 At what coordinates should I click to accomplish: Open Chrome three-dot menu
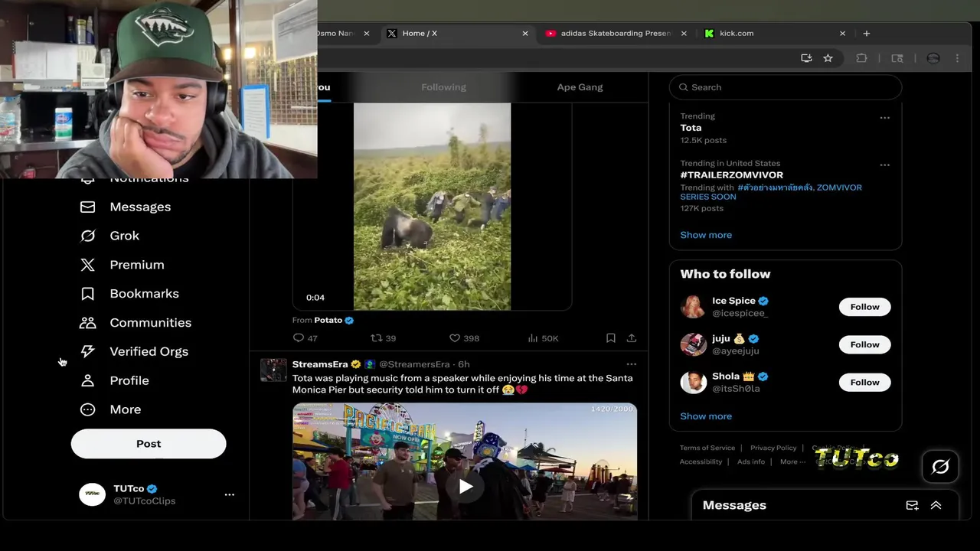(x=957, y=58)
